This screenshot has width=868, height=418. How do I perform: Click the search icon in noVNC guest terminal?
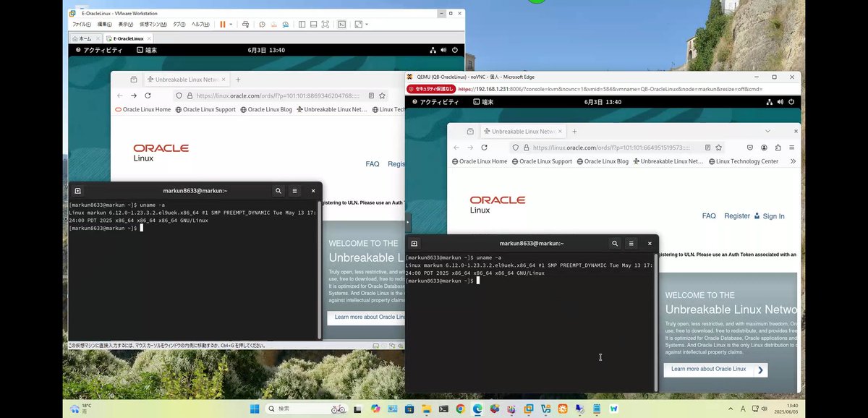point(615,244)
